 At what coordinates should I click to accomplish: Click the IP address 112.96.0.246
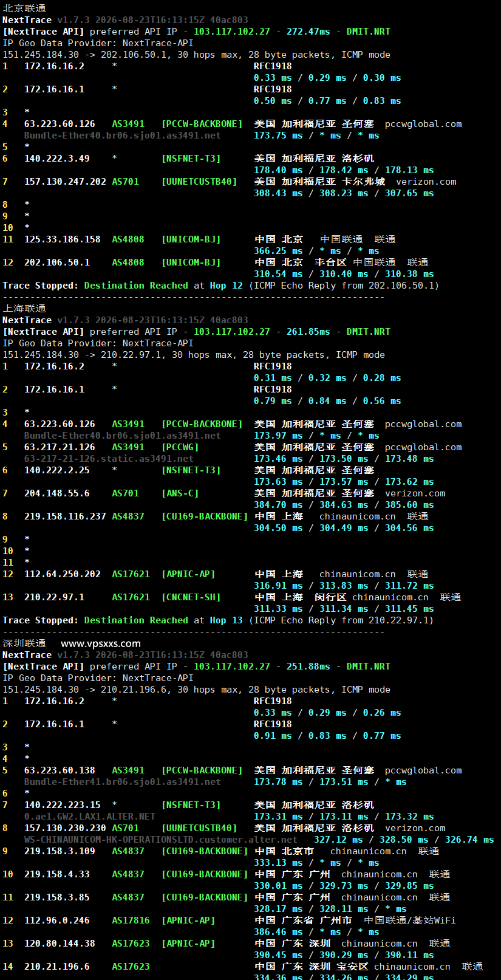57,920
